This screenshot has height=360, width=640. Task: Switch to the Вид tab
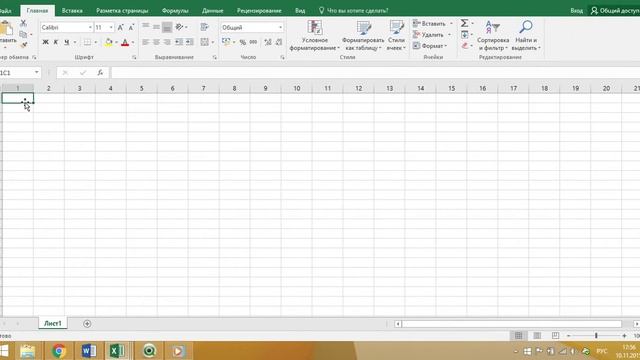[300, 11]
